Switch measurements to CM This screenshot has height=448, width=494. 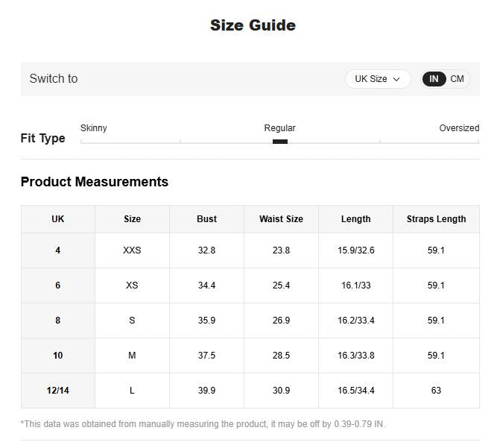click(x=457, y=79)
